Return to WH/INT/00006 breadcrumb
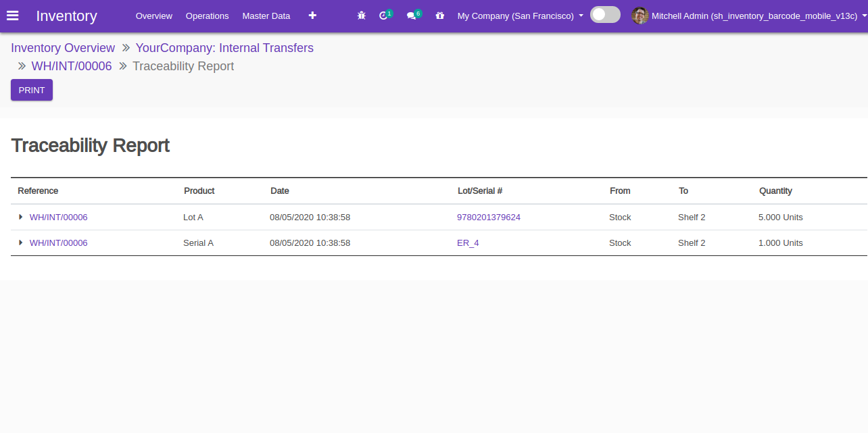868x433 pixels. click(72, 66)
